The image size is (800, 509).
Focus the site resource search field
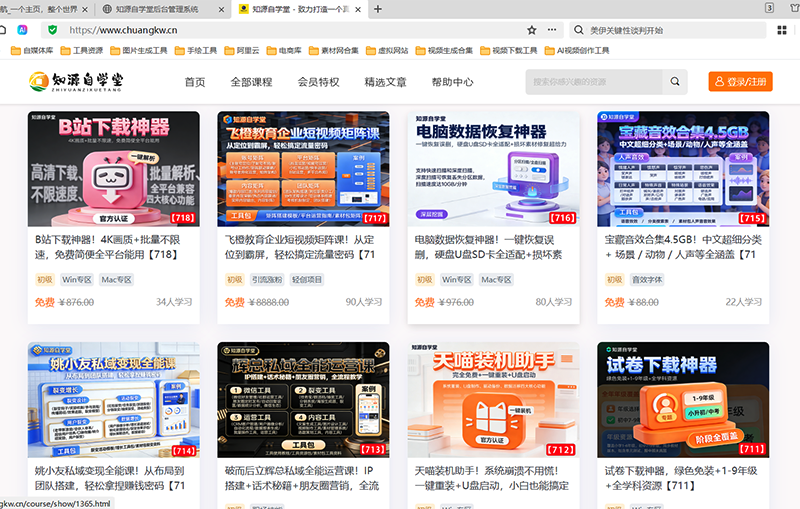click(594, 82)
